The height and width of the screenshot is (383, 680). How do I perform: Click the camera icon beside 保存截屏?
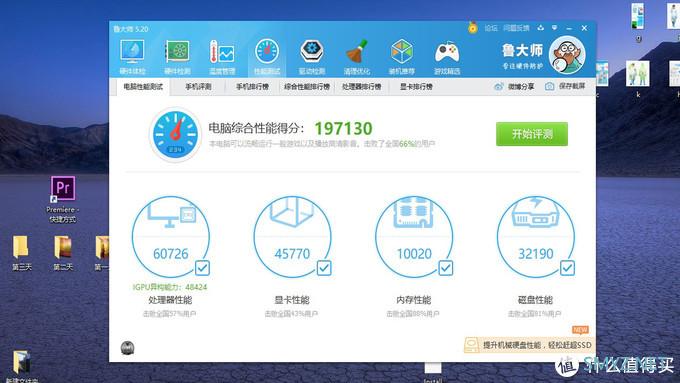point(549,86)
